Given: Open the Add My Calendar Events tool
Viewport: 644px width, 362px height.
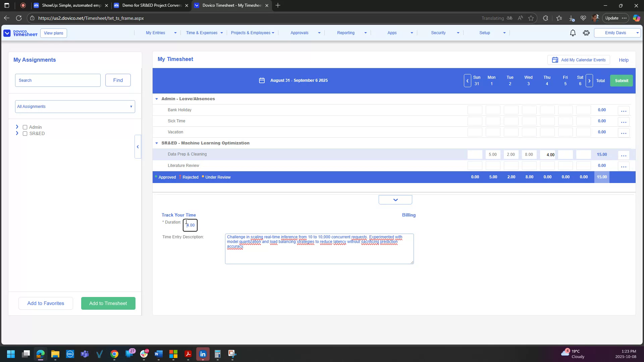Looking at the screenshot, I should 578,60.
